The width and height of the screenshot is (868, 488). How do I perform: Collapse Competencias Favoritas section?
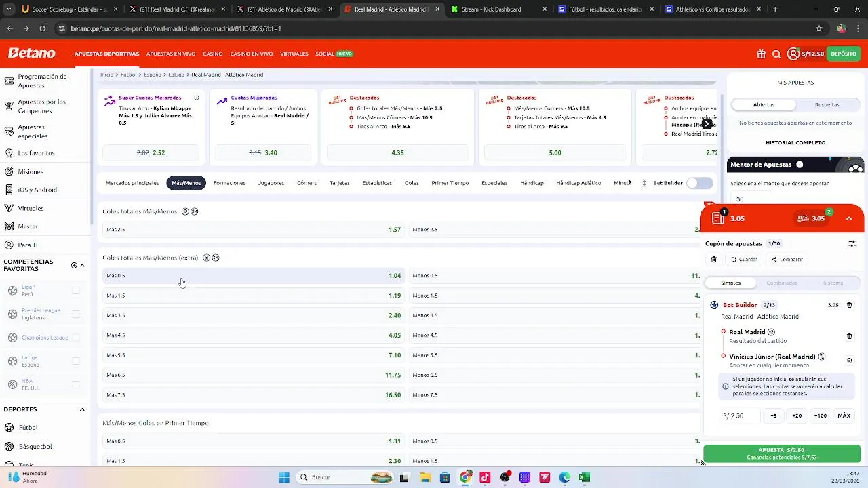82,265
